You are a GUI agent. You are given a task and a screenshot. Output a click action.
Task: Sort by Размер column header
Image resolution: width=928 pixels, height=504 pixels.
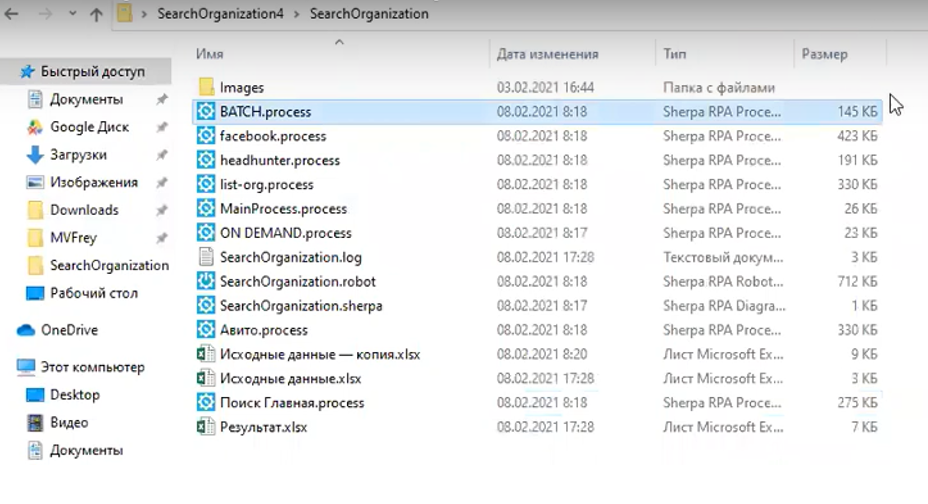click(x=823, y=54)
